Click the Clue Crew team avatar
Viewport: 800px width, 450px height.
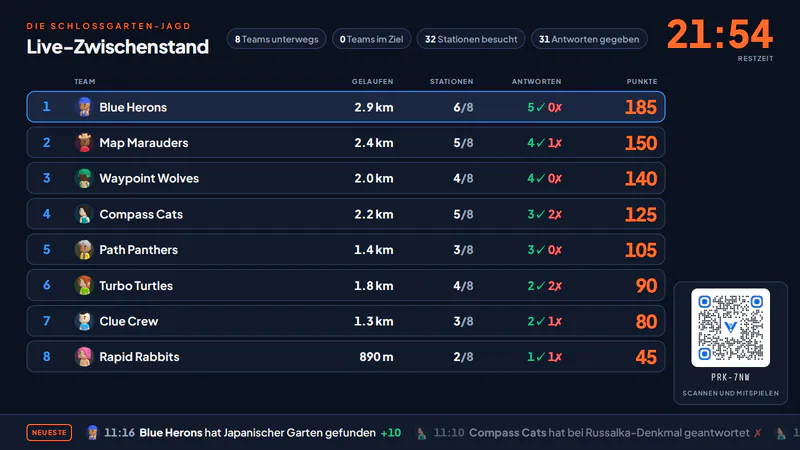pos(84,321)
